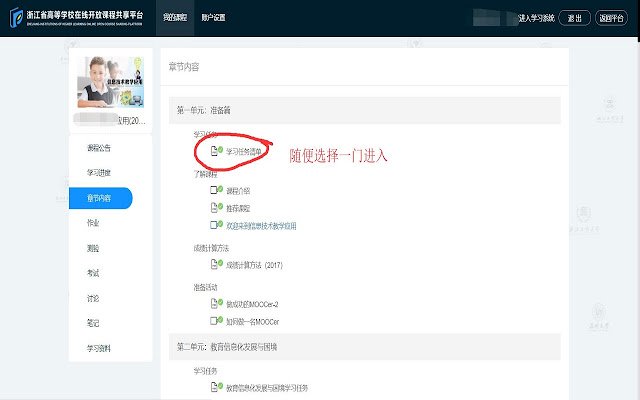Click video icon beside 课程介绍

pyautogui.click(x=213, y=190)
